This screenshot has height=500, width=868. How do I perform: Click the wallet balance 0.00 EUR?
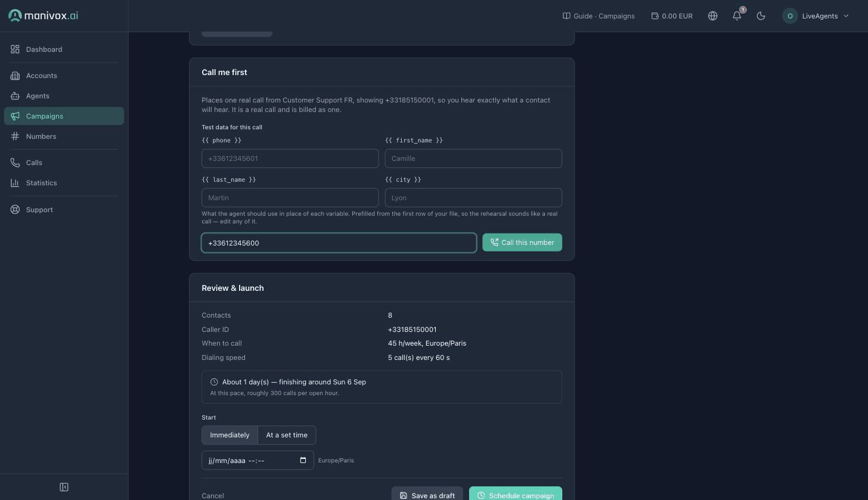(x=672, y=16)
